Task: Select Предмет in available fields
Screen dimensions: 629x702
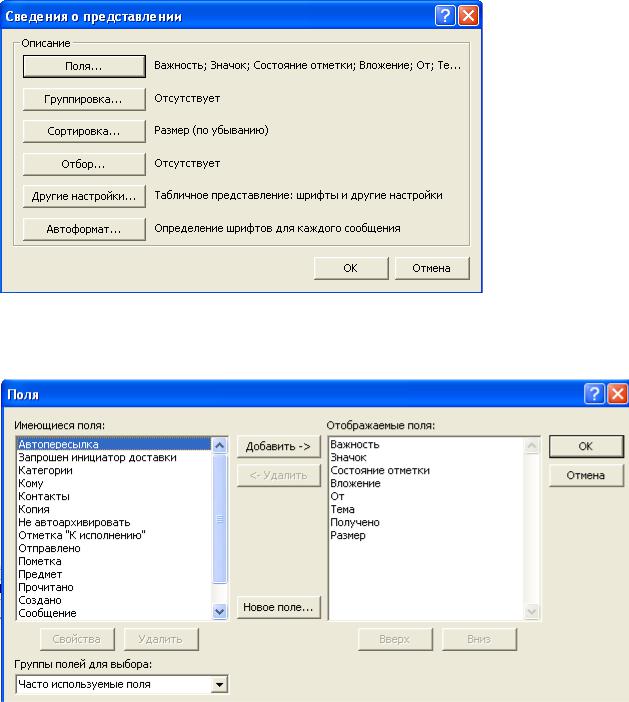Action: (x=114, y=574)
